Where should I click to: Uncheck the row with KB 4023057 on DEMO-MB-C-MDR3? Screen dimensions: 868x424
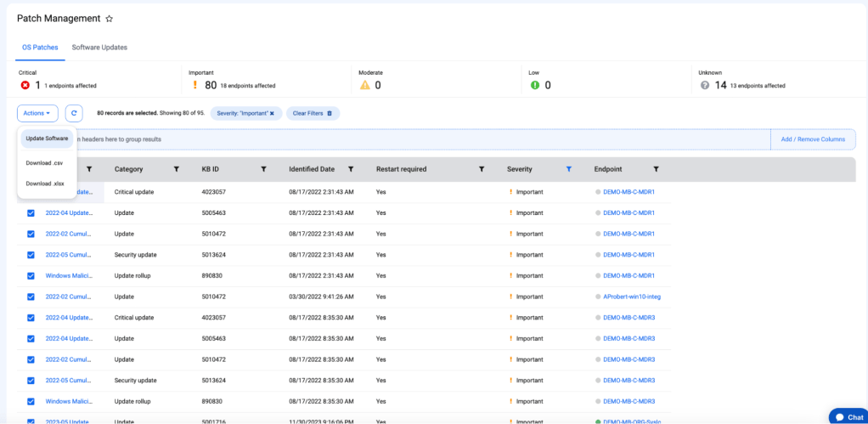31,318
